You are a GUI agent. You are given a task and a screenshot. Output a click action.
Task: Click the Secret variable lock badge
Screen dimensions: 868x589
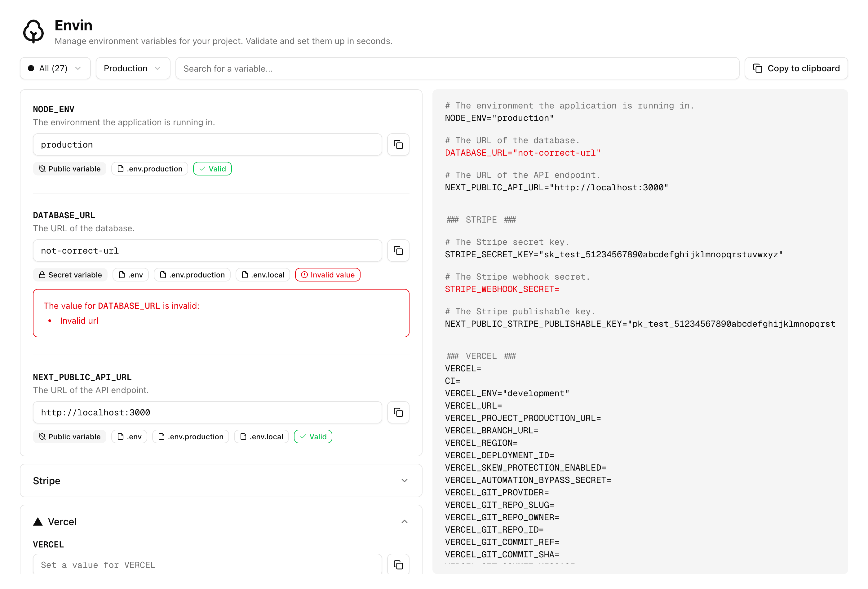coord(70,275)
